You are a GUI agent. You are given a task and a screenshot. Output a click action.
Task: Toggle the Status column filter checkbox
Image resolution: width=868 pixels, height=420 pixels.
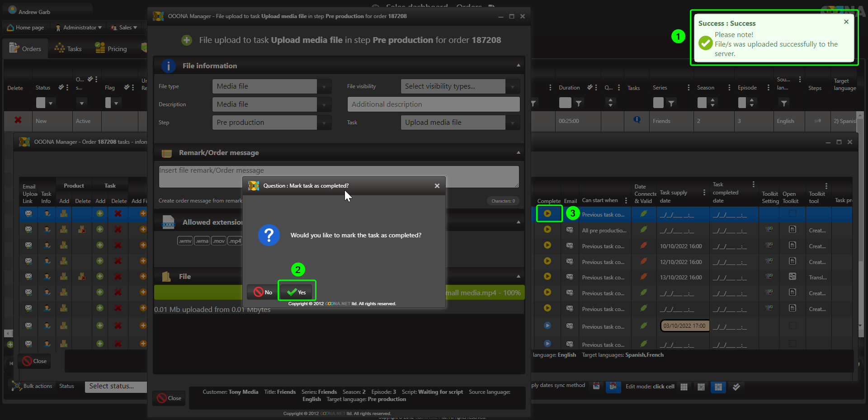point(41,103)
